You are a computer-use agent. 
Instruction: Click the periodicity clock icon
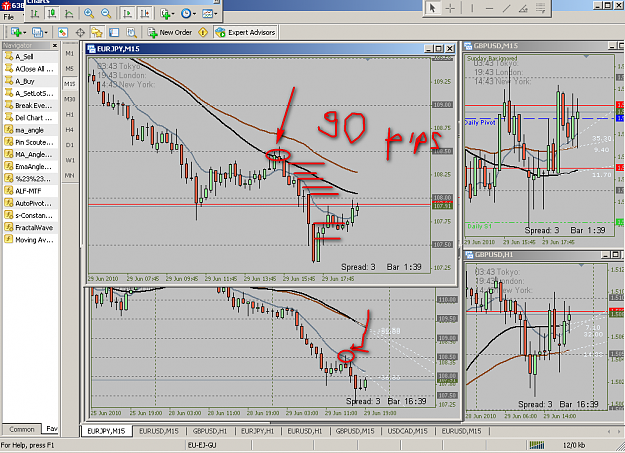pos(185,14)
